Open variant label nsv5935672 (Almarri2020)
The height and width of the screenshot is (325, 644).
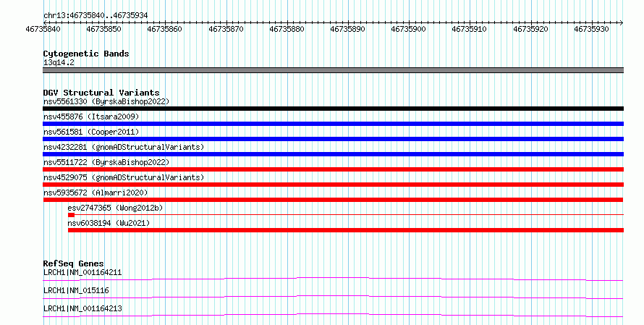click(x=96, y=193)
